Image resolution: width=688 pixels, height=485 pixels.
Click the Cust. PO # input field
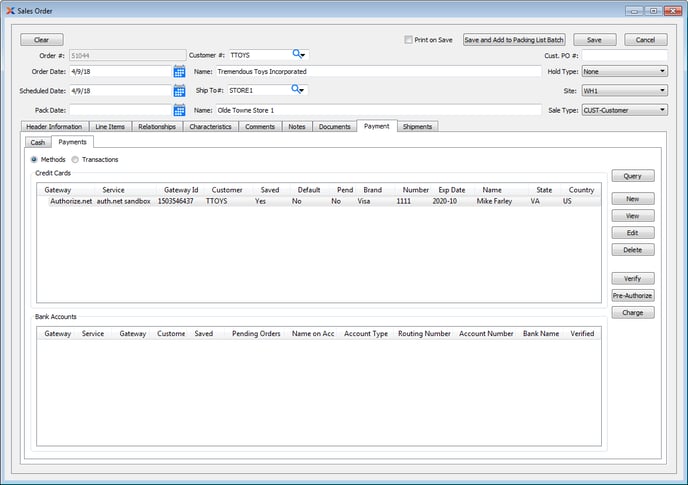point(624,55)
